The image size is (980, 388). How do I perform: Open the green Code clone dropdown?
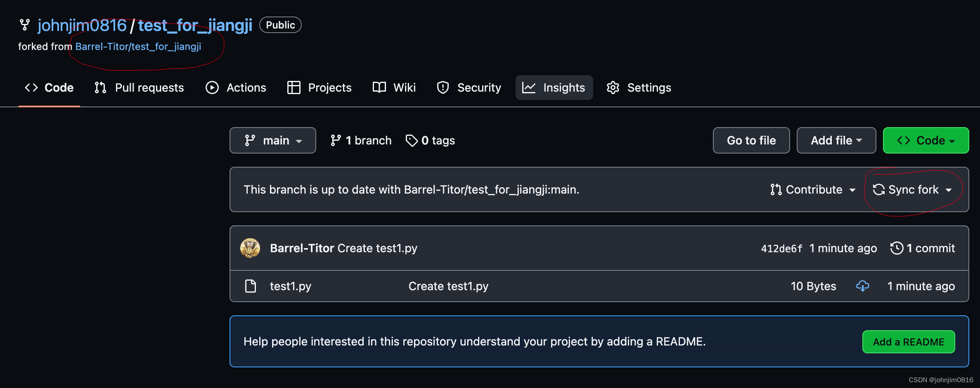[926, 140]
